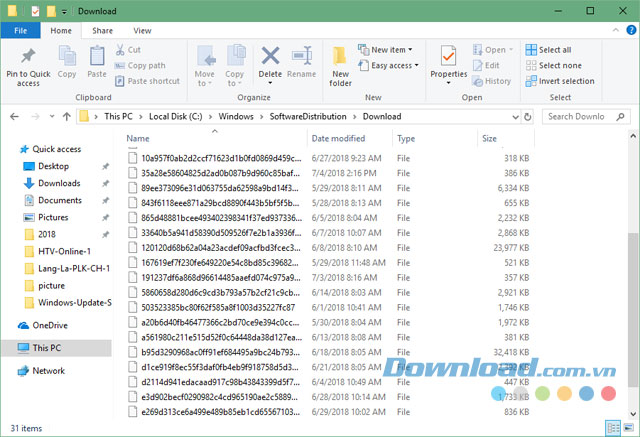Viewport: 640px width, 437px height.
Task: Switch to the Share tab
Action: [102, 31]
